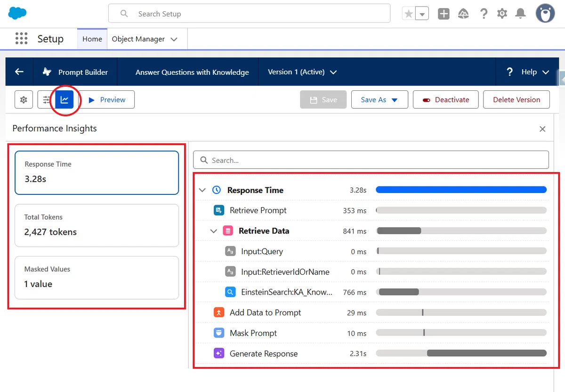Select the Total Tokens card
565x392 pixels.
pyautogui.click(x=97, y=225)
